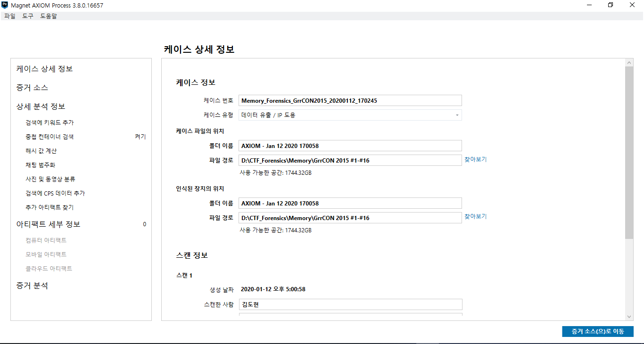This screenshot has width=644, height=344.
Task: Expand the 케이스 유형 dropdown
Action: pyautogui.click(x=350, y=115)
